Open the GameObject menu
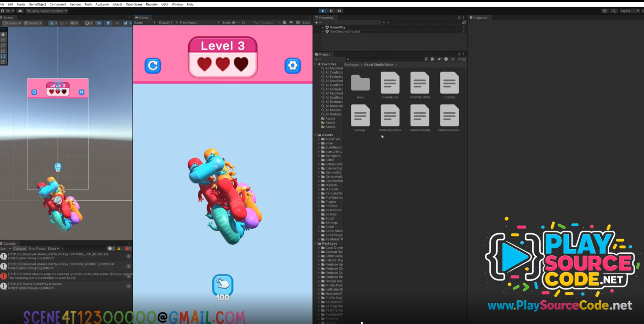The height and width of the screenshot is (324, 644). tap(37, 4)
